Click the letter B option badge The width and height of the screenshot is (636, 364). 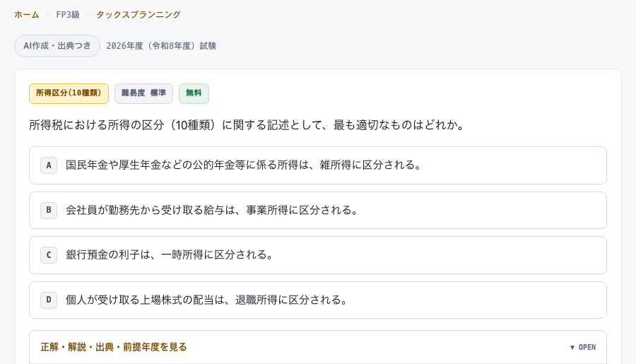point(49,210)
